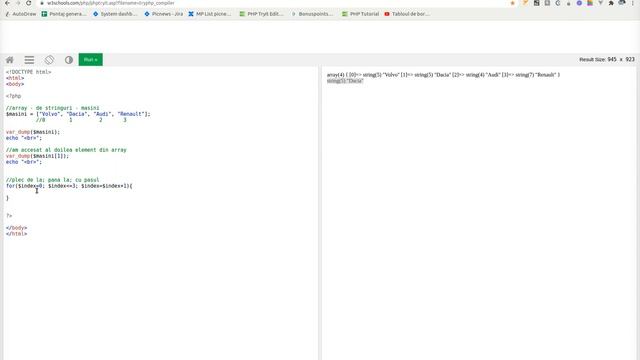Click the closing </body> tag line
640x360 pixels.
tap(16, 228)
